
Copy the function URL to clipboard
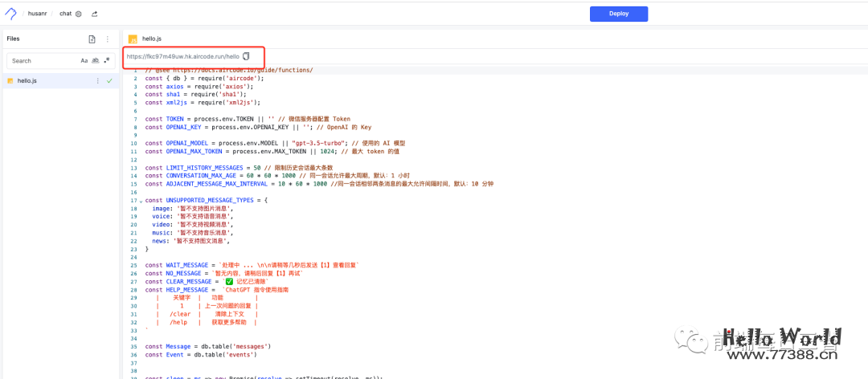(247, 56)
